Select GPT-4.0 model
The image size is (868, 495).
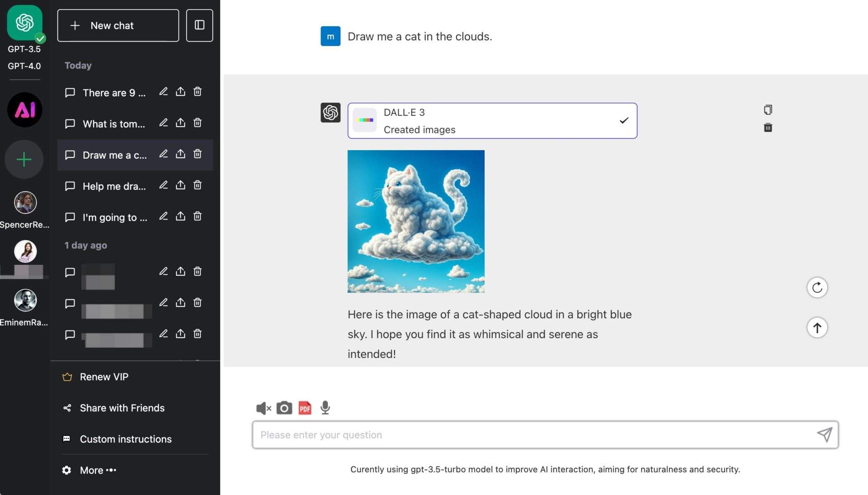click(24, 66)
